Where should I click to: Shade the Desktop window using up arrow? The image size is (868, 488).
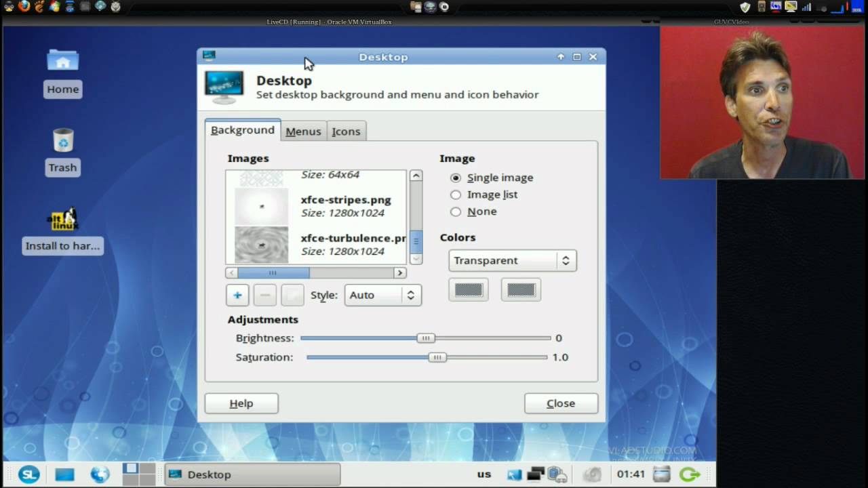(561, 57)
